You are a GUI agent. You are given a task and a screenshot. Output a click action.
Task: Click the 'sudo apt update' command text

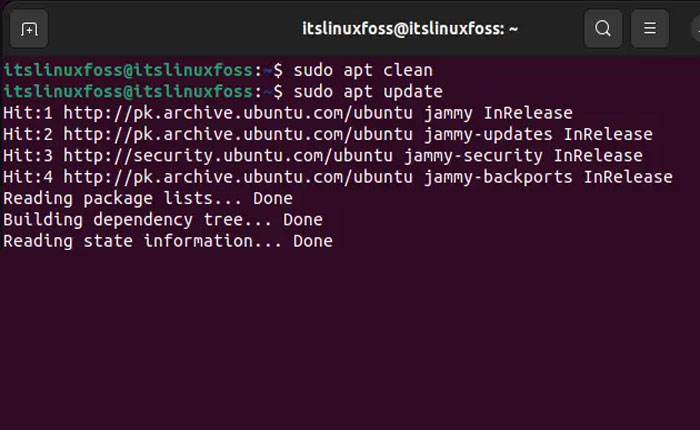click(x=367, y=92)
